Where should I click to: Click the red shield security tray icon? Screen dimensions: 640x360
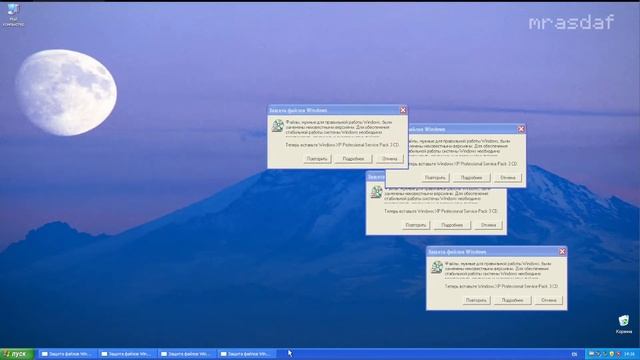pos(618,354)
